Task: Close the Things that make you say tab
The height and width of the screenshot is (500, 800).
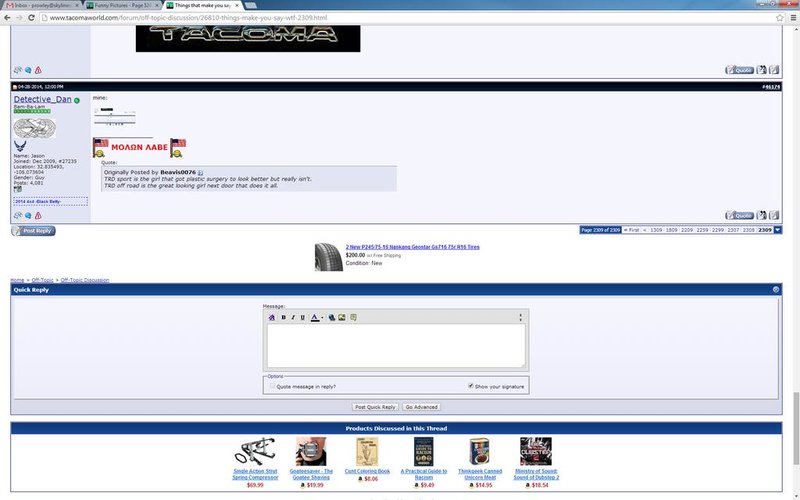Action: 237,5
